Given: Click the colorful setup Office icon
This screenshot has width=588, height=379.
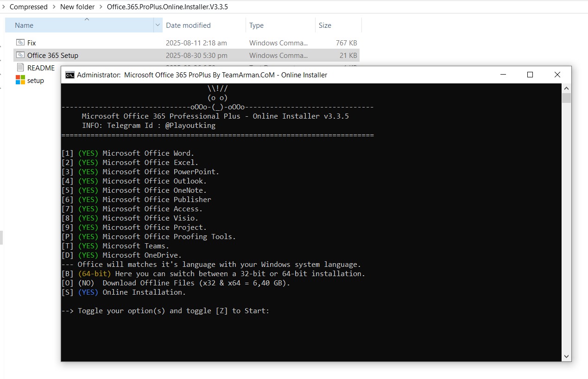Looking at the screenshot, I should tap(20, 80).
